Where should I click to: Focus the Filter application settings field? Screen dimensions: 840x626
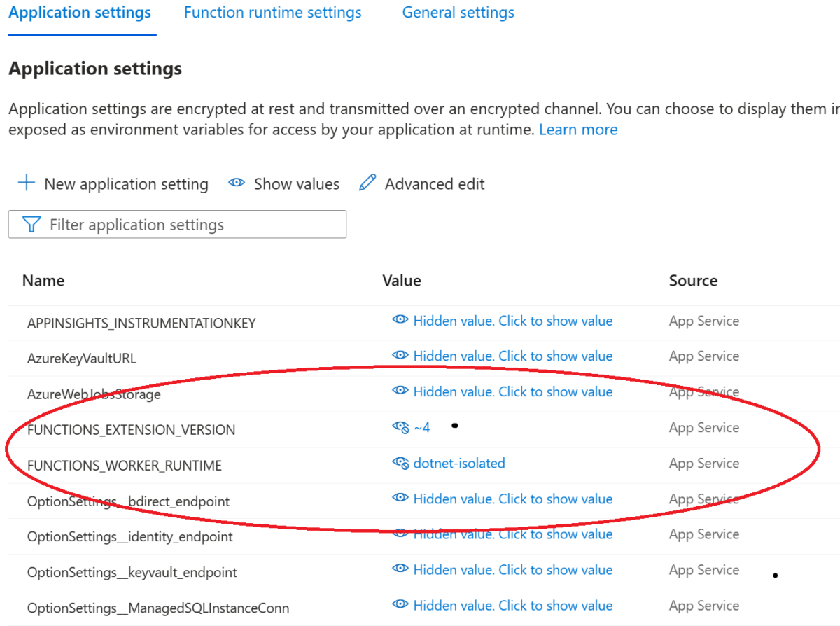tap(177, 224)
